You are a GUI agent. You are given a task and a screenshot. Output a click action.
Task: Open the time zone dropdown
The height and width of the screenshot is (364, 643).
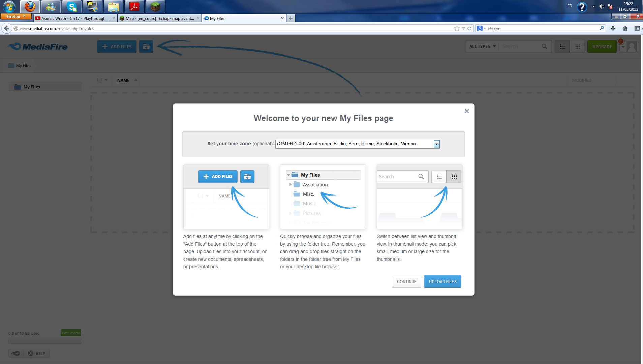click(357, 144)
